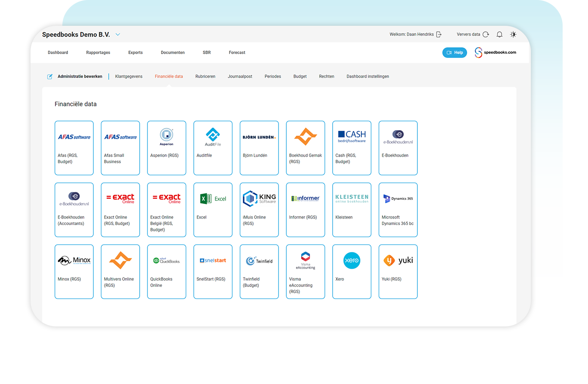The image size is (588, 384).
Task: Choose Exact Online België (RGS, Budget) card
Action: 167,210
